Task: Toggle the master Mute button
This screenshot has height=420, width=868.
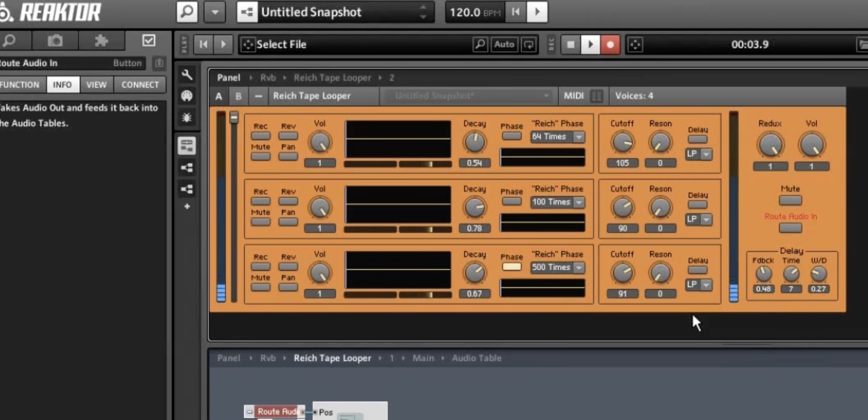Action: [790, 201]
